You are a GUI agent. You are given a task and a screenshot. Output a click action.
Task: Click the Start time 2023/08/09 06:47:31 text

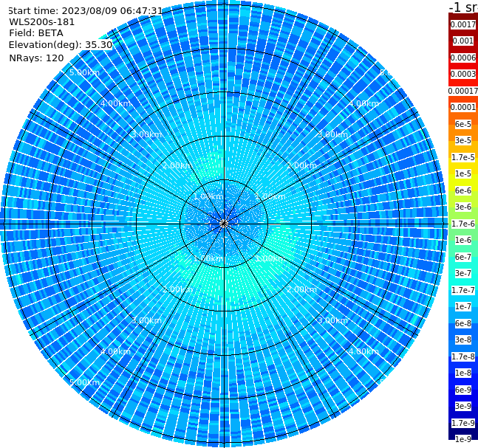(x=85, y=10)
